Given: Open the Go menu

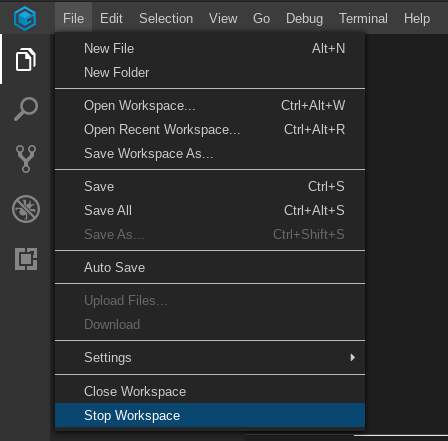Looking at the screenshot, I should (261, 18).
